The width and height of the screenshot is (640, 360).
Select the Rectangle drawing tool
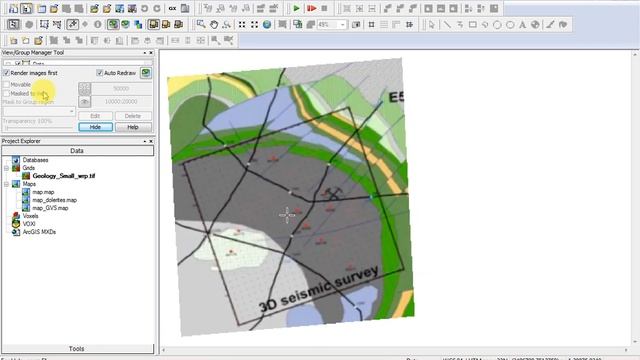472,24
